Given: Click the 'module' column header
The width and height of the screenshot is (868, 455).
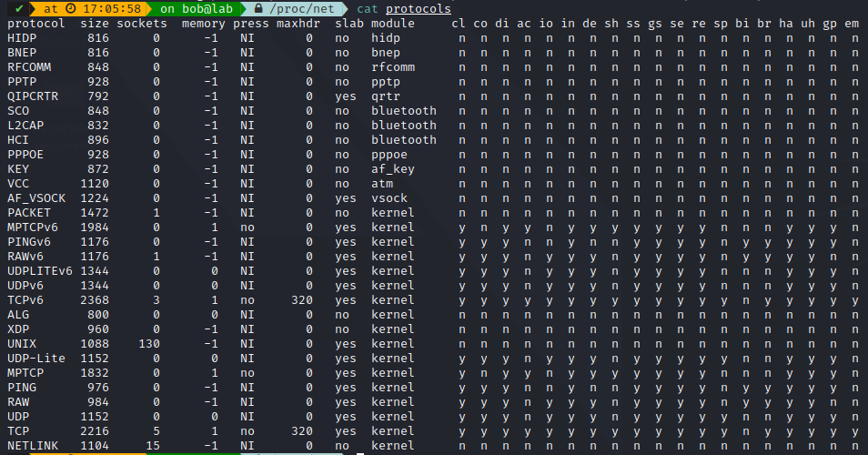Looking at the screenshot, I should pos(392,24).
